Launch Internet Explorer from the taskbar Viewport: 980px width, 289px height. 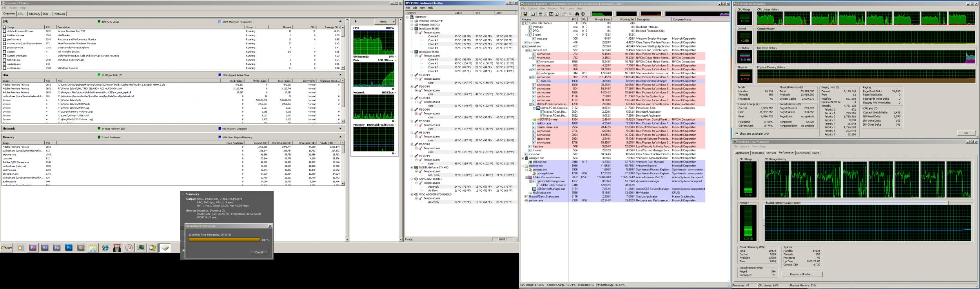click(x=105, y=248)
